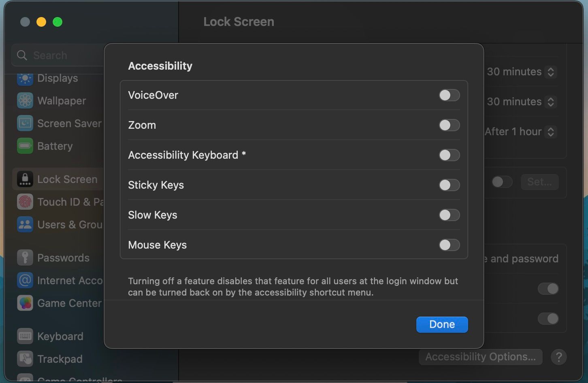Click the help question mark button
Image resolution: width=588 pixels, height=383 pixels.
tap(558, 357)
